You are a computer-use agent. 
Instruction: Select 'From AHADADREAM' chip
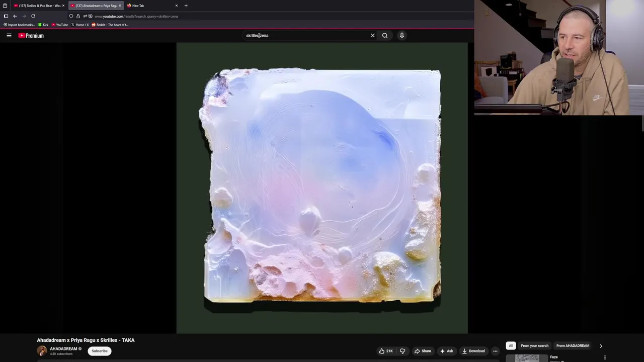(573, 346)
